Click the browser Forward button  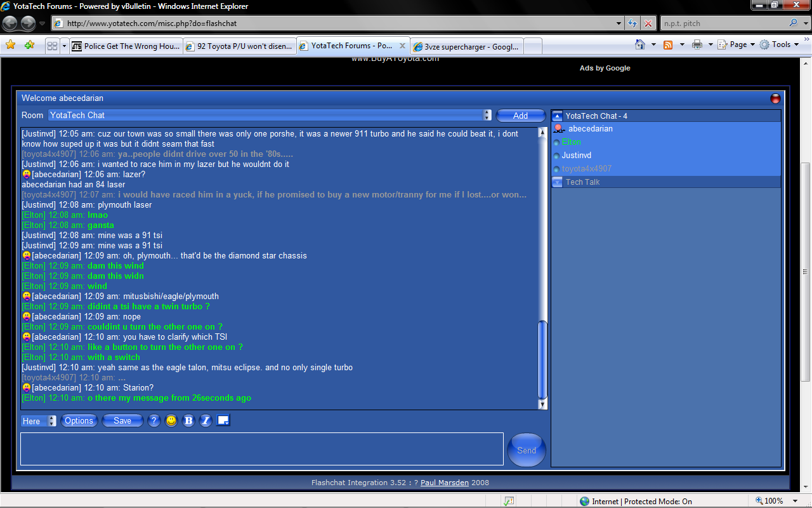(28, 23)
